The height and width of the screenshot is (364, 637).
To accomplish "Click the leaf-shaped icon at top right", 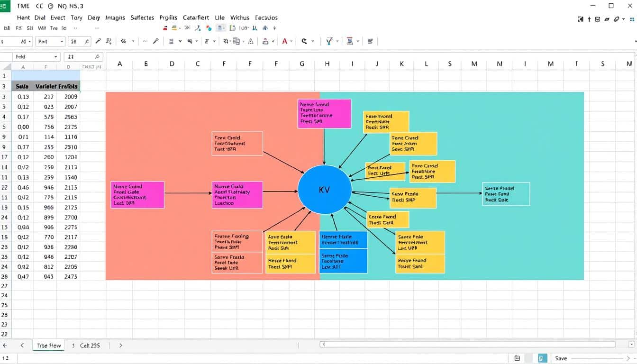I will (x=616, y=19).
